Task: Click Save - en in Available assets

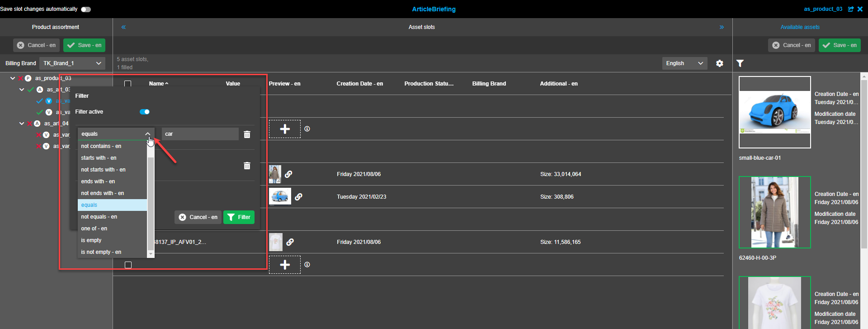Action: pyautogui.click(x=840, y=45)
